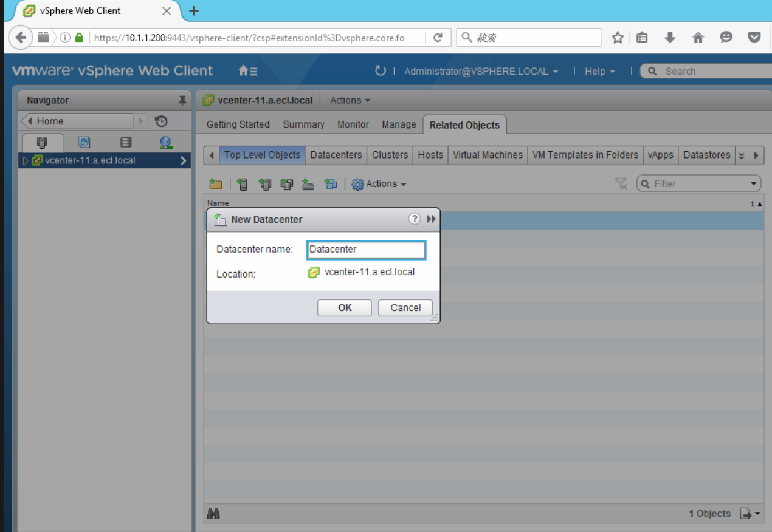772x532 pixels.
Task: Open the Filter box dropdown arrow
Action: point(754,184)
